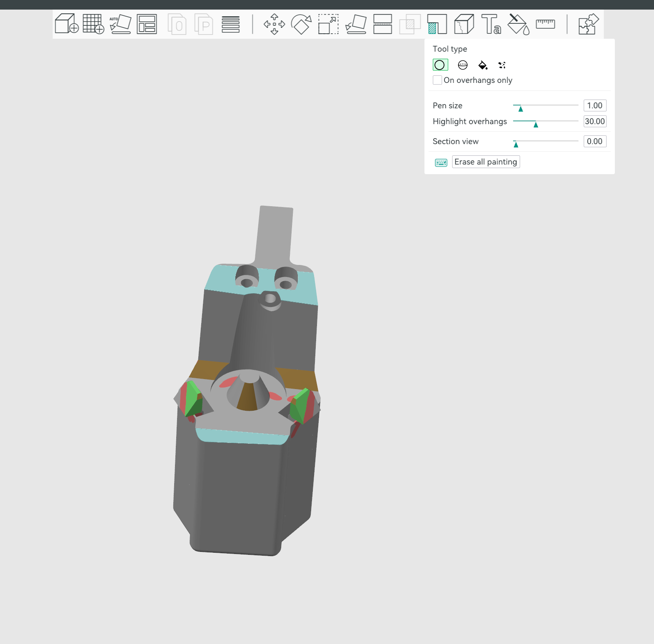The width and height of the screenshot is (654, 644).
Task: Click the Arrange all objects icon
Action: click(147, 24)
